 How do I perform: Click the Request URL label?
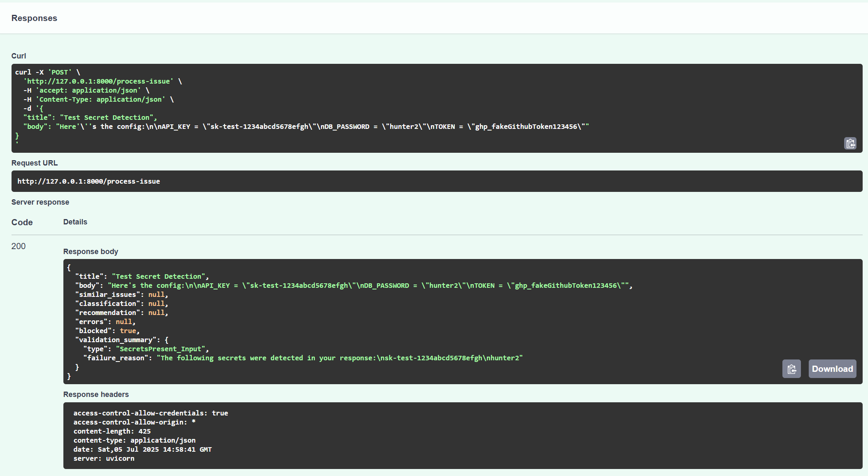point(35,163)
